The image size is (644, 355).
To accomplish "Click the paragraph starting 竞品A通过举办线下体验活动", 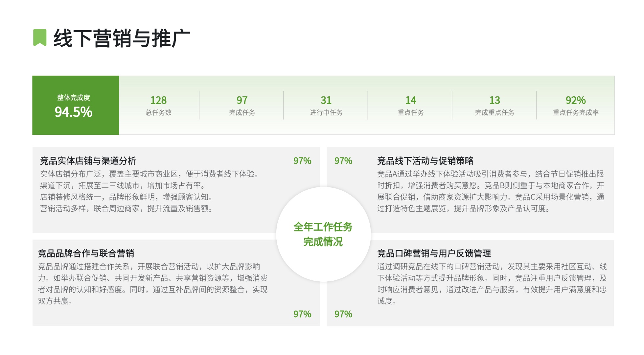I will [x=491, y=191].
